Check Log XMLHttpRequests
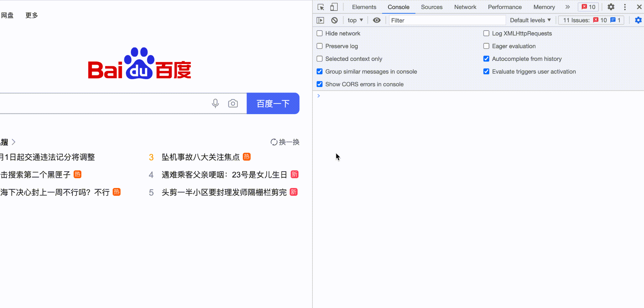The height and width of the screenshot is (308, 644). (486, 33)
